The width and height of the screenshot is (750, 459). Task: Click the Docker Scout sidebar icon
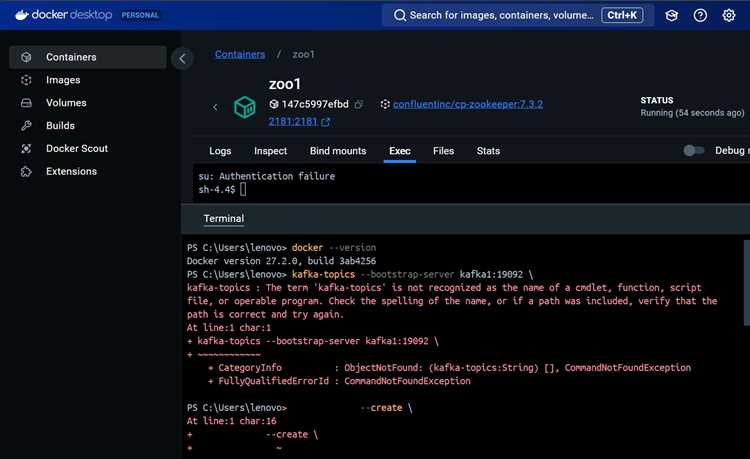click(26, 149)
